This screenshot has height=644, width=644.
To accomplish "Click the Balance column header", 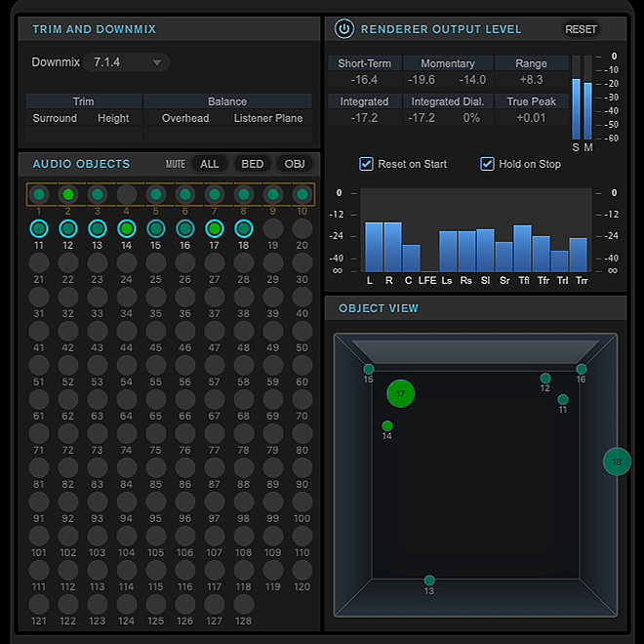I will click(227, 101).
